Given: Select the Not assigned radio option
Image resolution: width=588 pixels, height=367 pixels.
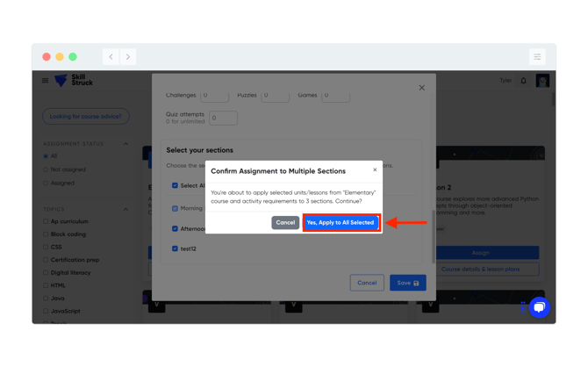Looking at the screenshot, I should point(46,169).
